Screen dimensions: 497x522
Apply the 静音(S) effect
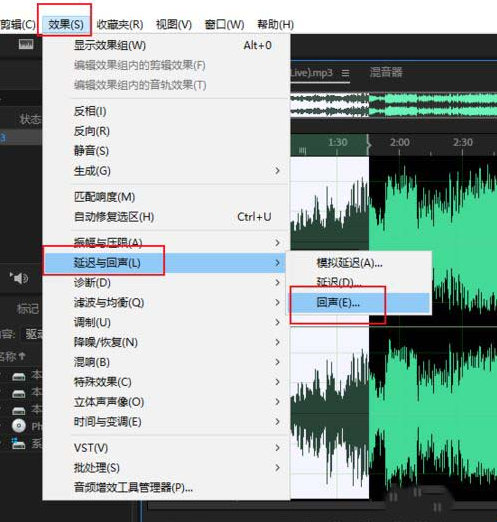tap(166, 151)
